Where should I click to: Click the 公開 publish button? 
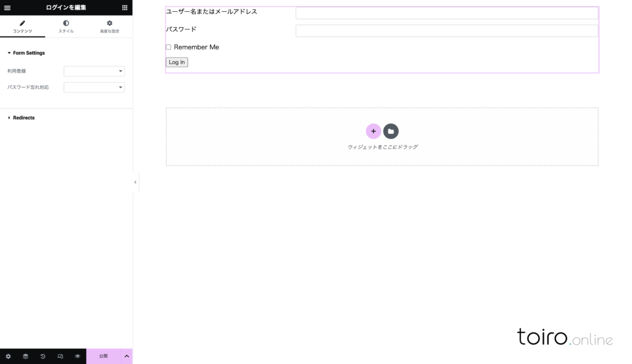tap(103, 356)
